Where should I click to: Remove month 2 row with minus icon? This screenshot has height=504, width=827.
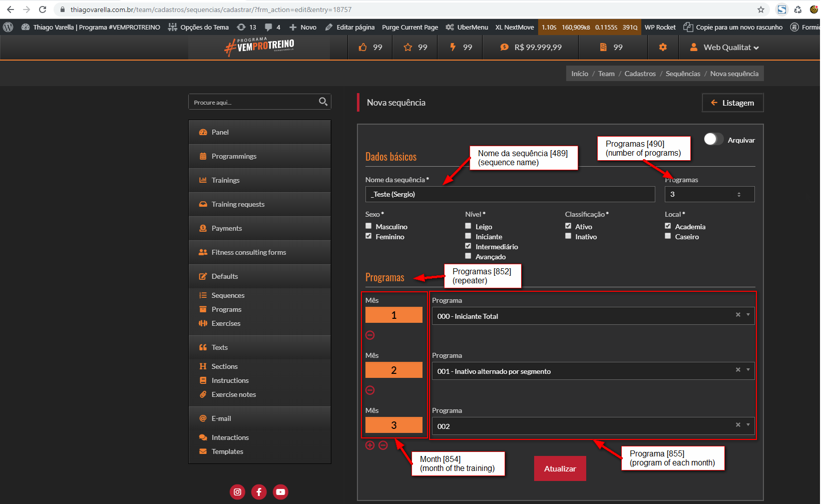point(370,390)
